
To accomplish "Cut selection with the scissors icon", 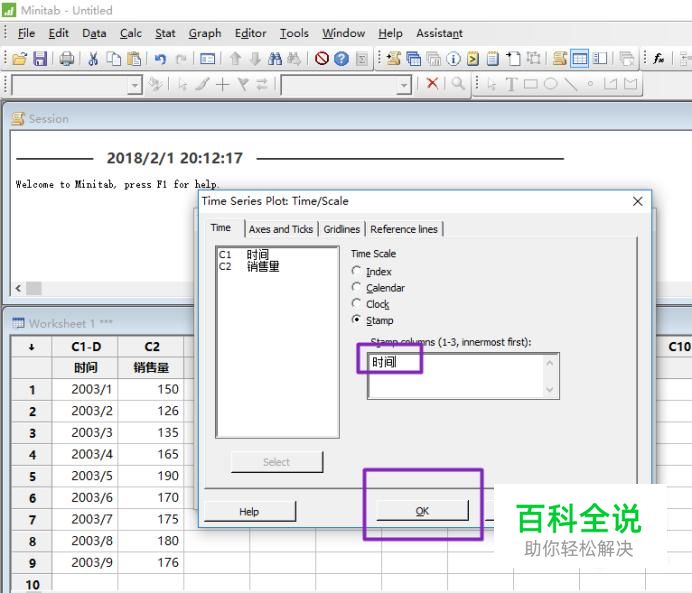I will click(93, 59).
